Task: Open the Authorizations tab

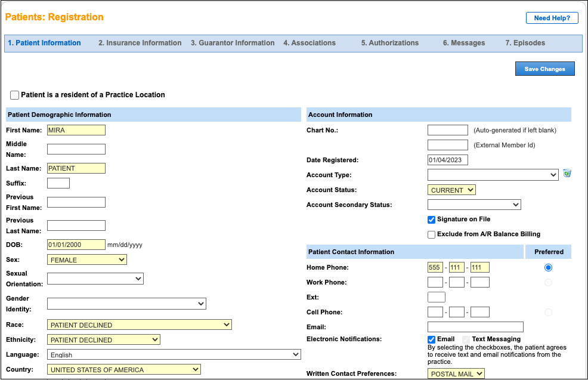Action: 389,42
